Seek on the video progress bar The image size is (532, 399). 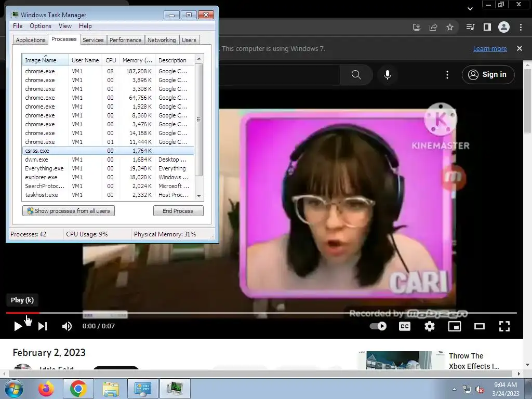point(261,313)
